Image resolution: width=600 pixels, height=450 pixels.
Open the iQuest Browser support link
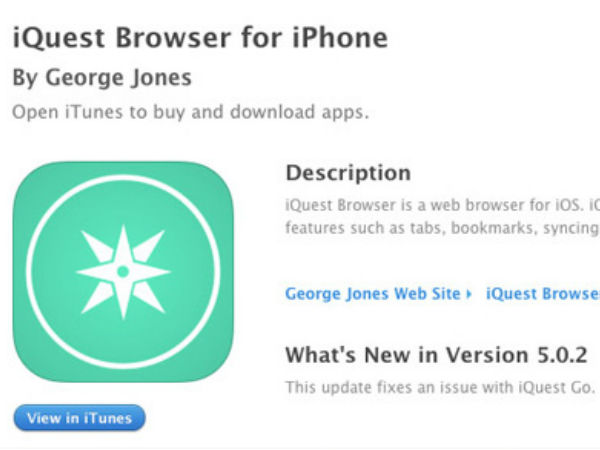click(x=543, y=294)
